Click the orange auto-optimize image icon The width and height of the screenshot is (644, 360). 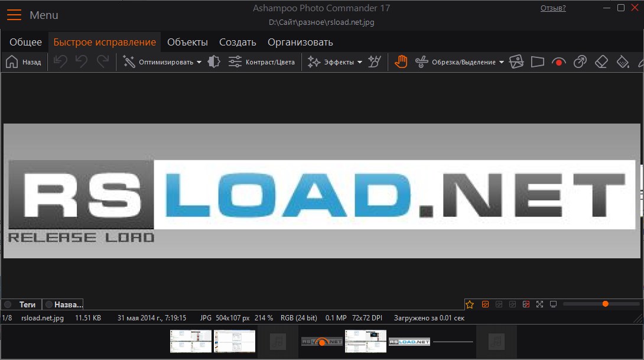pyautogui.click(x=485, y=304)
